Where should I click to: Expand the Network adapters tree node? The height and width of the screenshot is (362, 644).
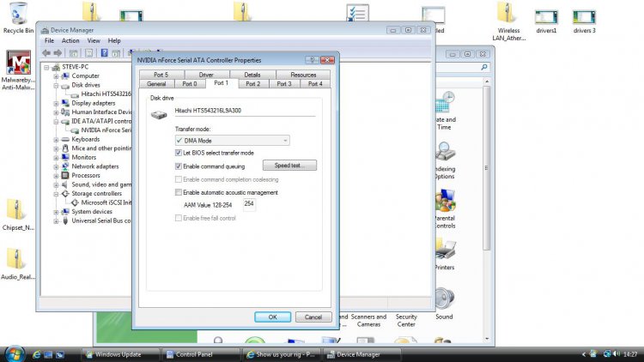tap(56, 166)
